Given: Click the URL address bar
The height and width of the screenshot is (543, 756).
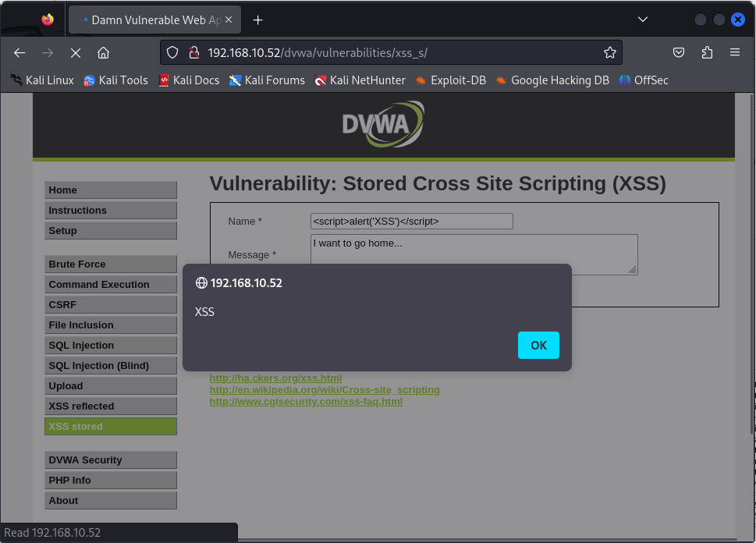Looking at the screenshot, I should coord(391,52).
